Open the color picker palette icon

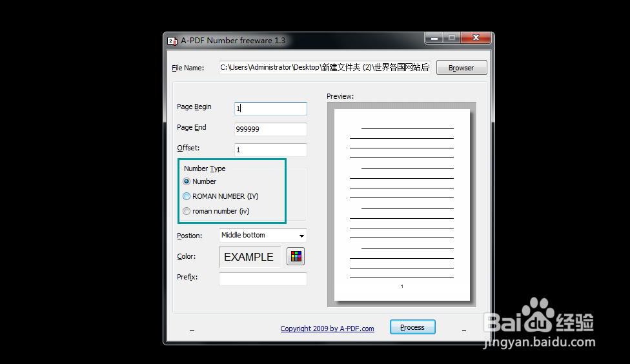pyautogui.click(x=296, y=256)
